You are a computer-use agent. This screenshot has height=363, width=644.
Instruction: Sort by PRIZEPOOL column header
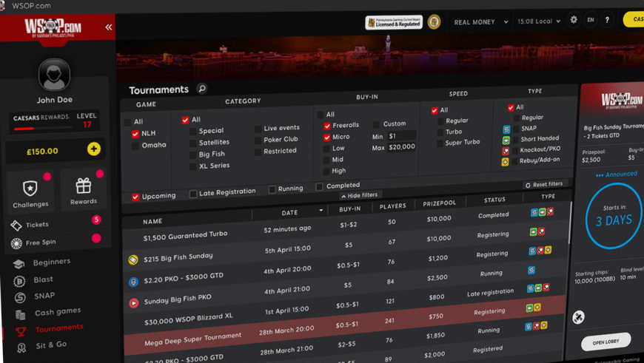click(x=439, y=203)
